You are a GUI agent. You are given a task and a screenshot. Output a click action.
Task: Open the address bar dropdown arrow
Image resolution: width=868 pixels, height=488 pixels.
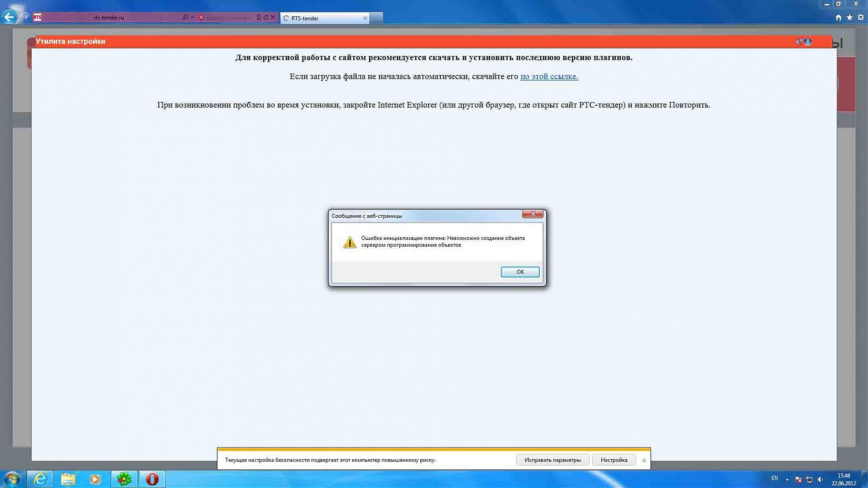tap(192, 17)
